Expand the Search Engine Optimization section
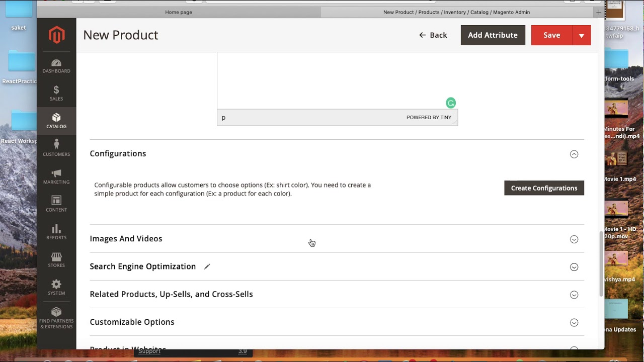This screenshot has width=644, height=362. coord(574,267)
